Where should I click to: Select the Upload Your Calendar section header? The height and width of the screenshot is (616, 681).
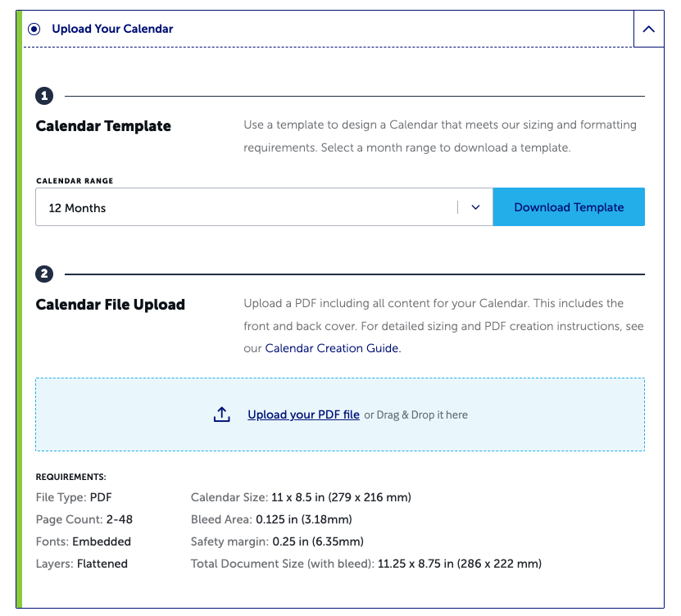point(112,29)
